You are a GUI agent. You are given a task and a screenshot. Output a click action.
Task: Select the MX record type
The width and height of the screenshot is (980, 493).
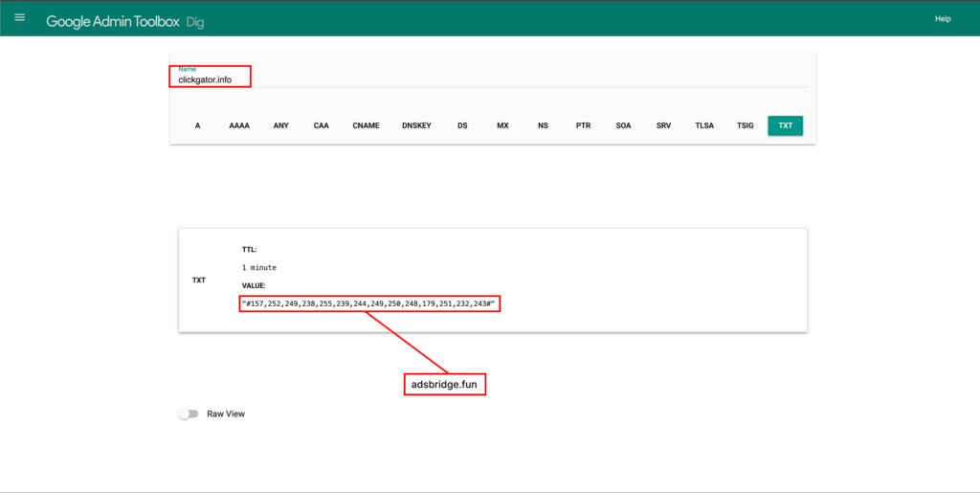tap(502, 126)
